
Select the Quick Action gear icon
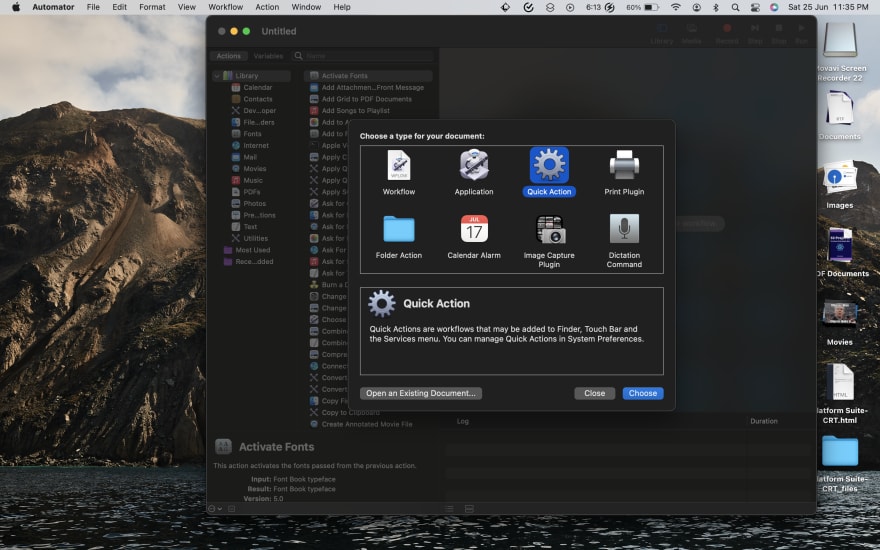tap(549, 165)
